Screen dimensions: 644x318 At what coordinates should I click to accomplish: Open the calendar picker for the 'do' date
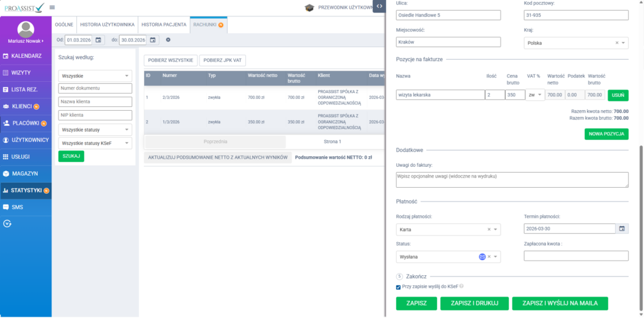152,40
